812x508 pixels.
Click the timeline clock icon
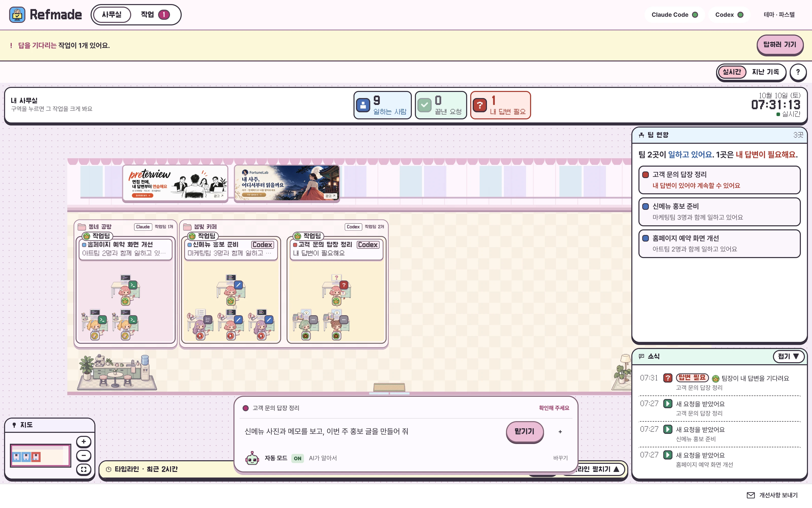pyautogui.click(x=108, y=469)
